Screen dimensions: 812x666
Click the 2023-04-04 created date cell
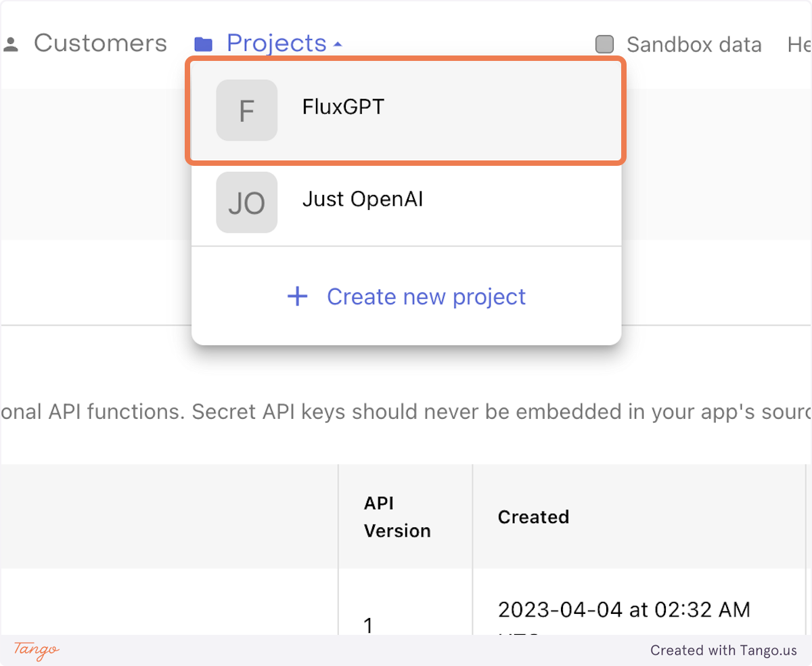coord(624,610)
